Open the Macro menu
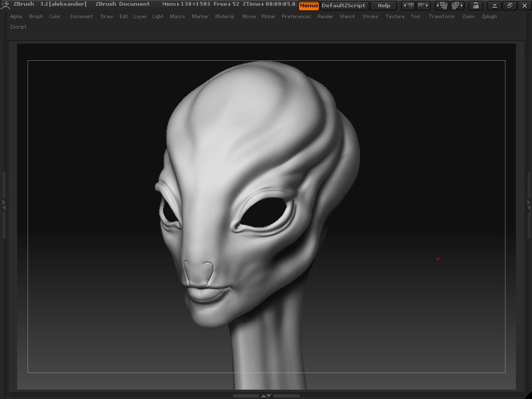This screenshot has width=532, height=399. pyautogui.click(x=178, y=16)
